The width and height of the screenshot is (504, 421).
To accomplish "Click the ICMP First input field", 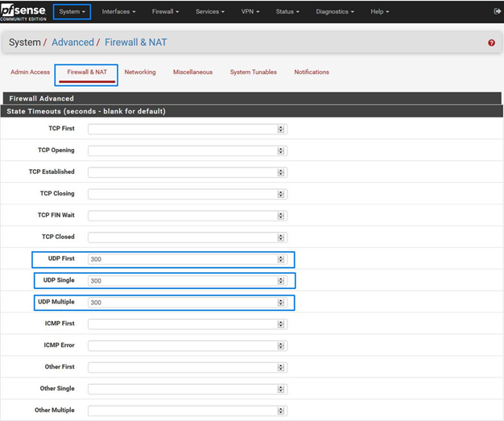I will (188, 324).
